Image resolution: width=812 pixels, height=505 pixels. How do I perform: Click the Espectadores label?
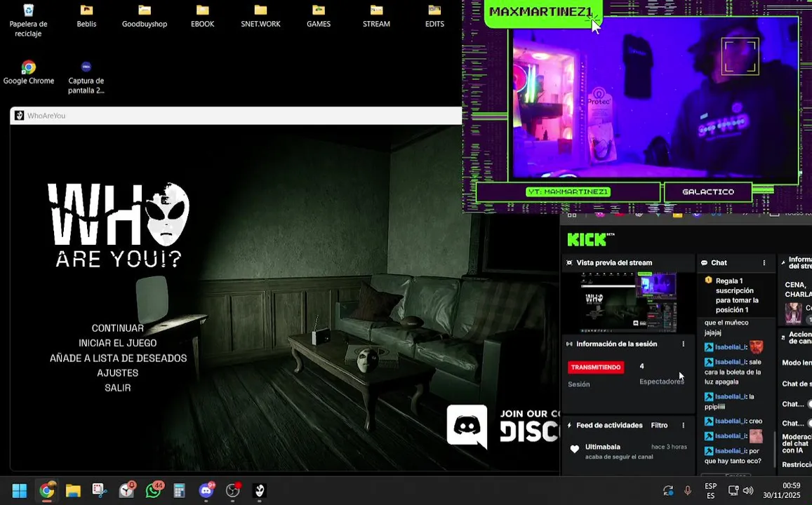661,382
